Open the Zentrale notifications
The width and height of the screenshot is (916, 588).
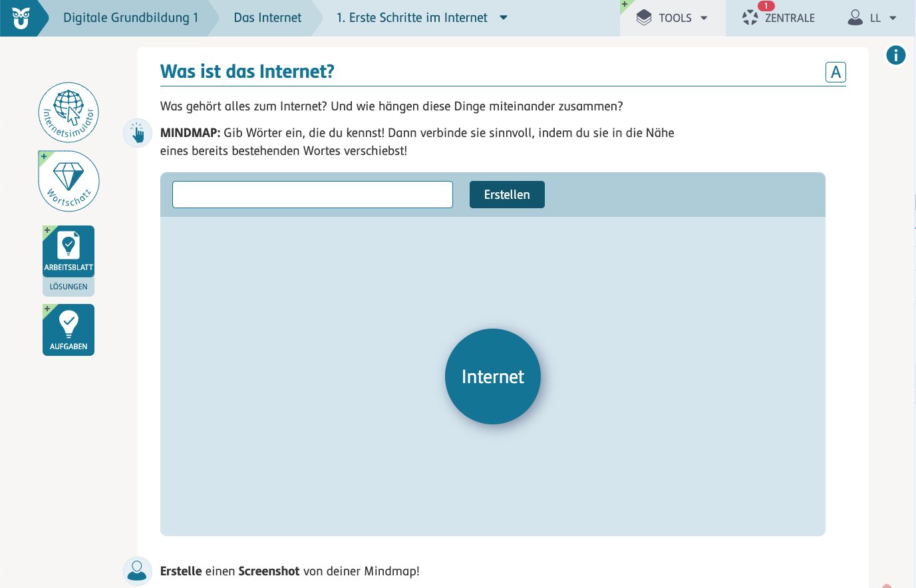(x=778, y=18)
